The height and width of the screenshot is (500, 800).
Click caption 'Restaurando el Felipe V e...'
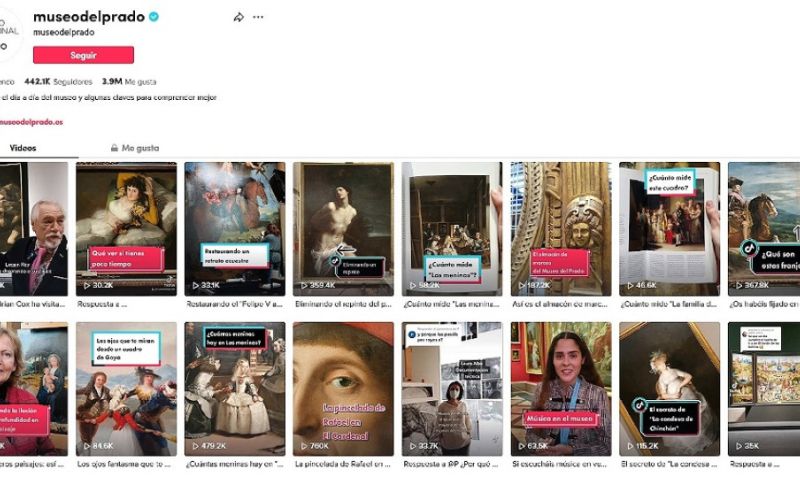pyautogui.click(x=234, y=304)
